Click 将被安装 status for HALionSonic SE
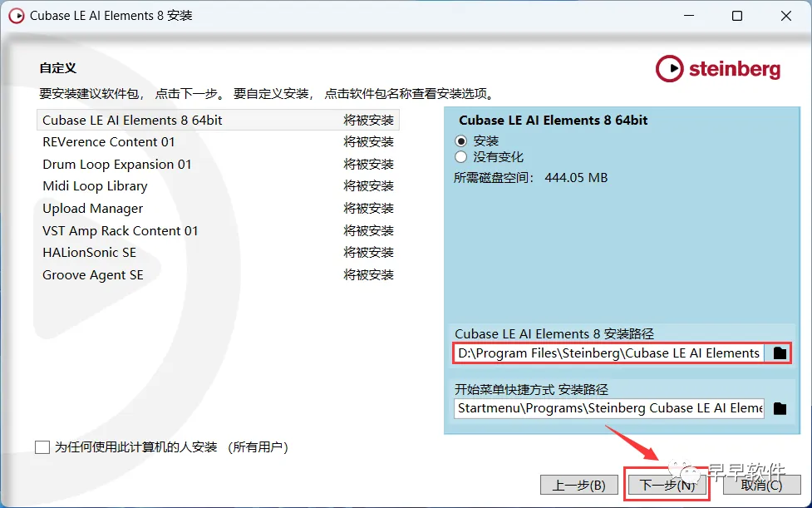The width and height of the screenshot is (812, 508). click(x=369, y=253)
